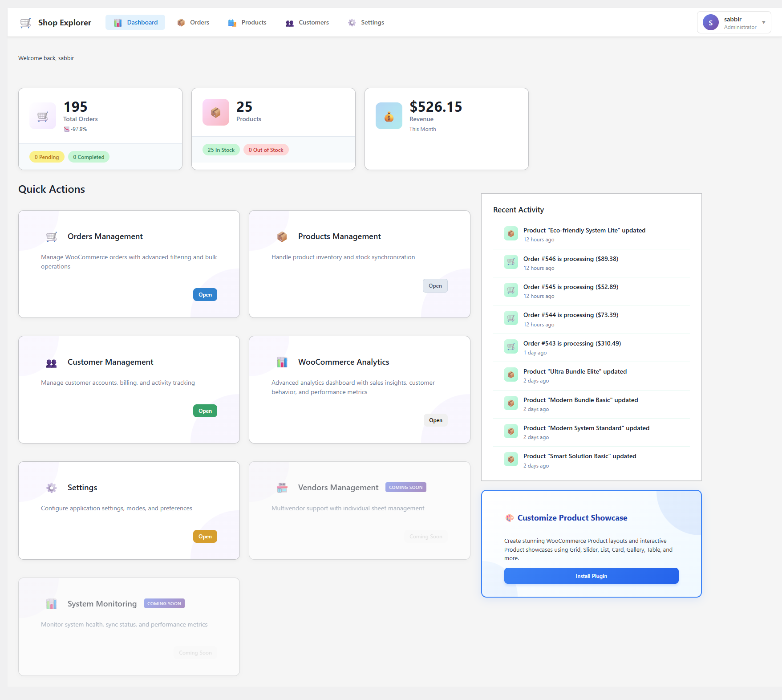Click the Customize Product Showcase palette icon
This screenshot has height=700, width=782.
coord(510,518)
